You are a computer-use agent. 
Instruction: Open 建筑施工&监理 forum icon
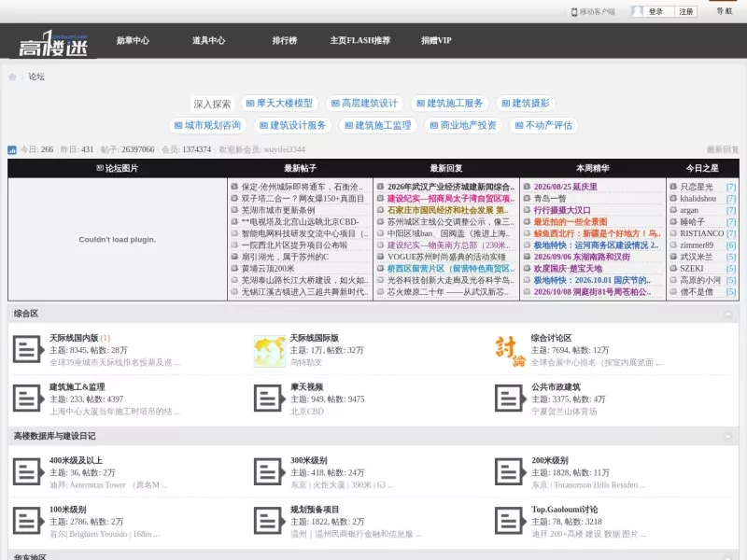(28, 399)
